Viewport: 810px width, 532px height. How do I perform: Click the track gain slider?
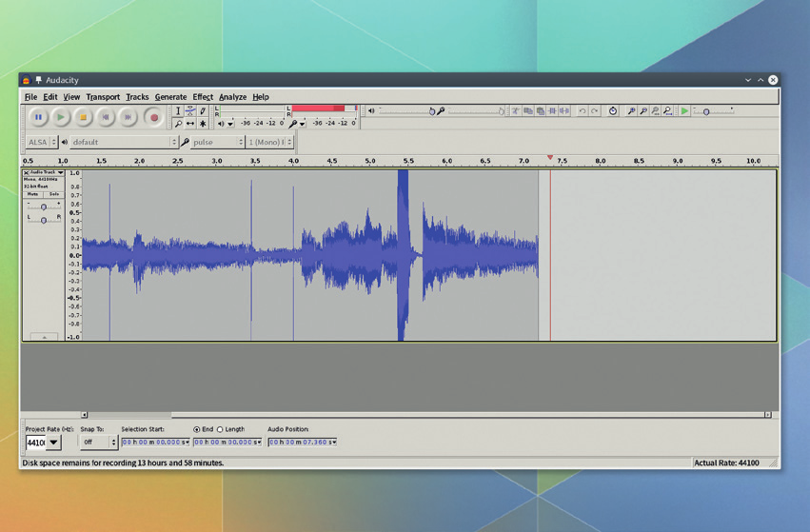coord(43,207)
